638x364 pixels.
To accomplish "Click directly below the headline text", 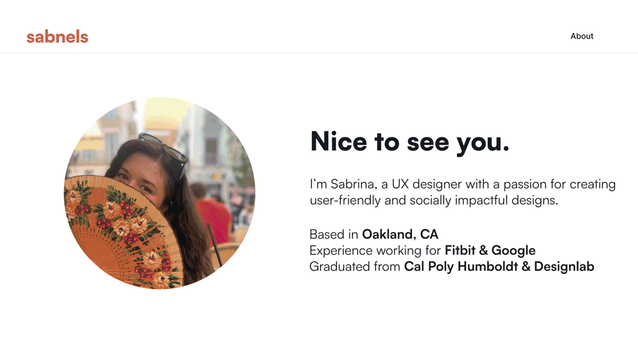I will [x=409, y=162].
